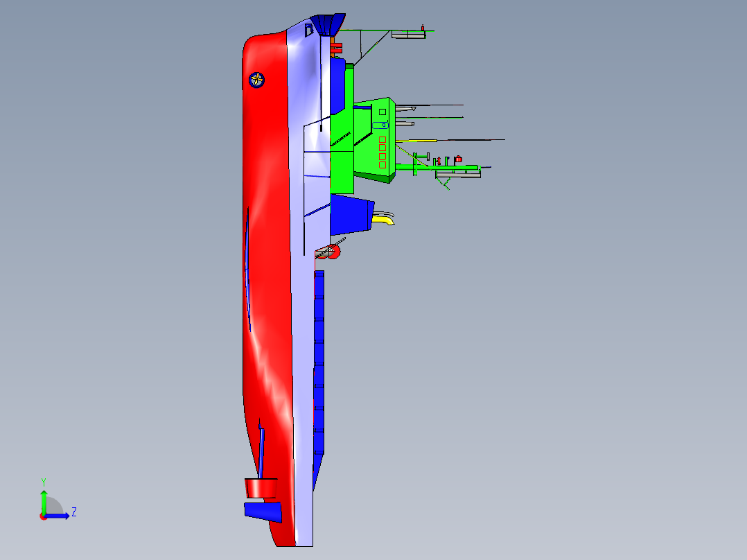Click the green Y axis arrow of triad
Viewport: 747px width, 560px height.
pos(44,500)
